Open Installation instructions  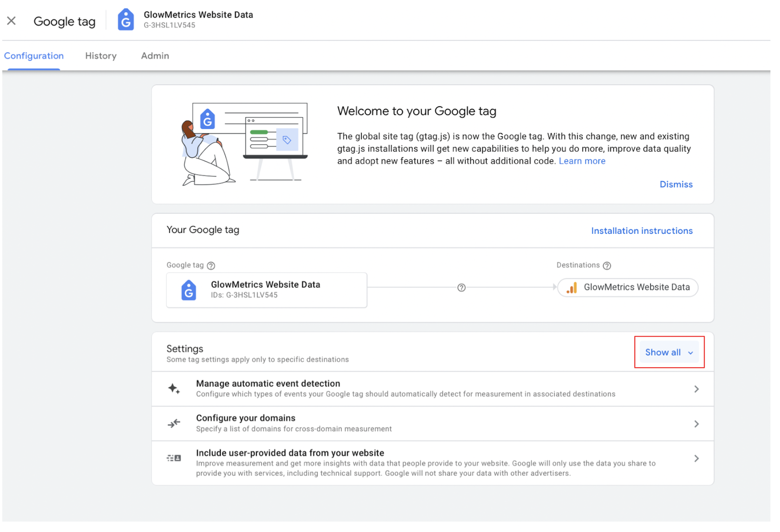pos(642,231)
